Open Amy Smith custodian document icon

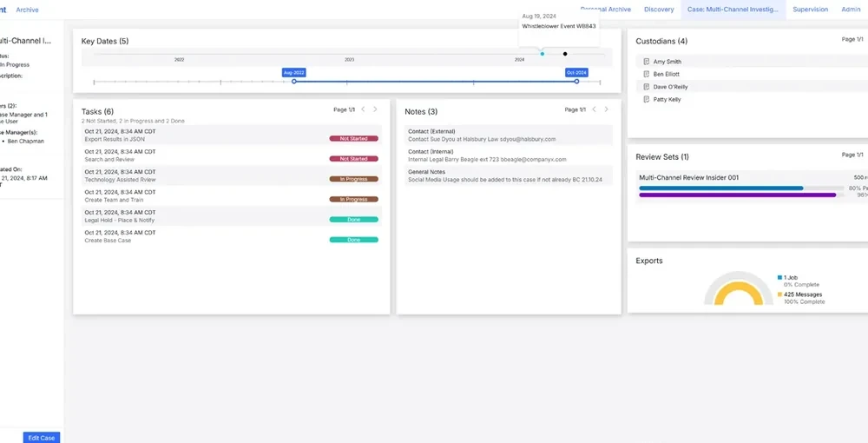coord(646,62)
